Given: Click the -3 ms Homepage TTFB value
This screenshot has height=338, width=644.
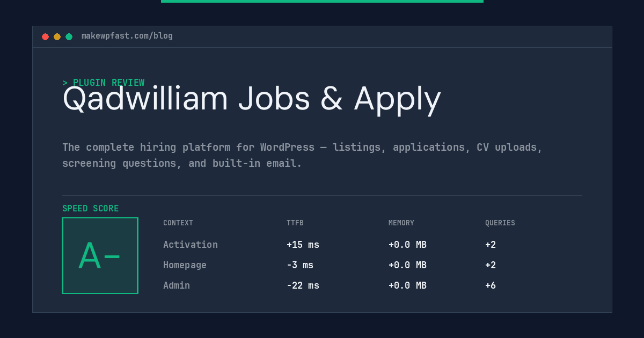Looking at the screenshot, I should 300,265.
